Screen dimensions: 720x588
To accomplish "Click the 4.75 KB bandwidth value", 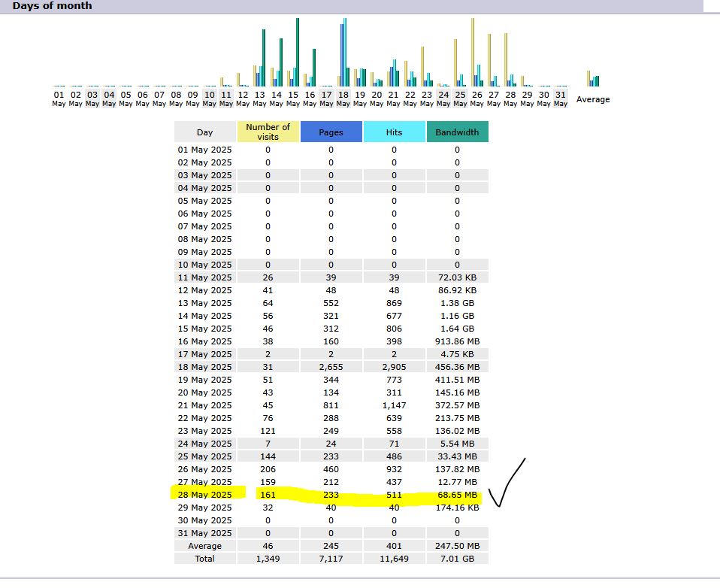I will click(458, 354).
